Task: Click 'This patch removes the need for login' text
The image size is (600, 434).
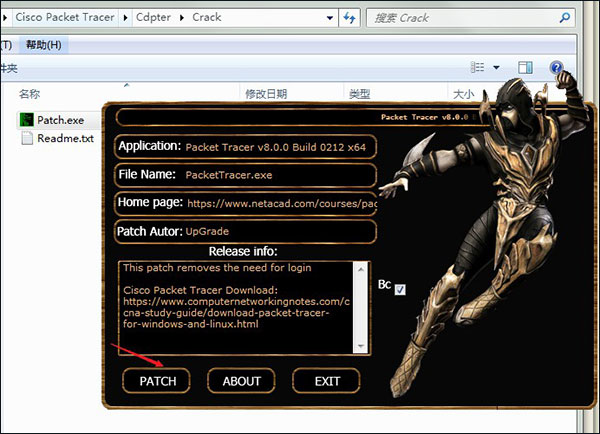Action: [x=217, y=268]
